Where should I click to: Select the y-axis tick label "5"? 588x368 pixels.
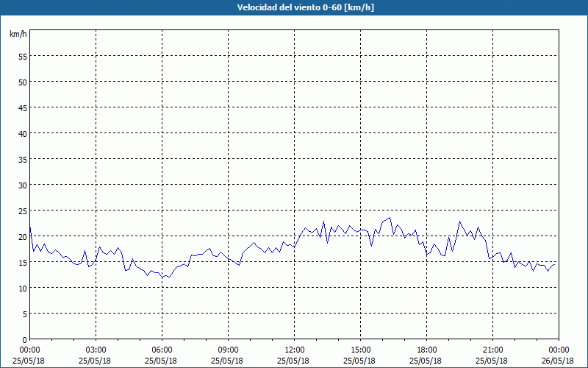coord(25,314)
